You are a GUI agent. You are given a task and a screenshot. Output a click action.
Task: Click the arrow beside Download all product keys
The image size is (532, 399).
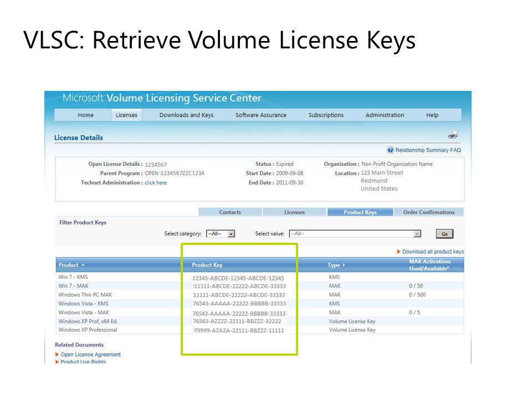click(398, 252)
